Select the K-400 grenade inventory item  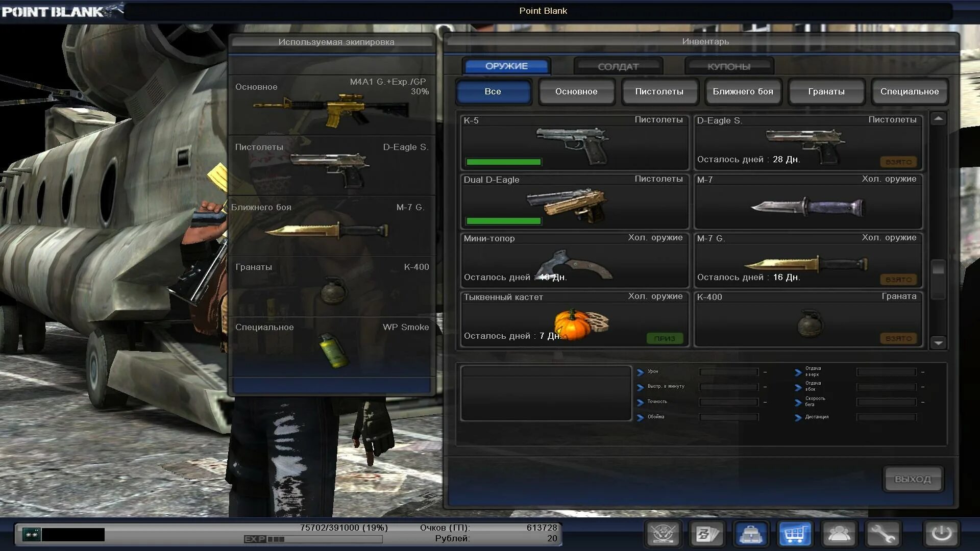coord(808,319)
